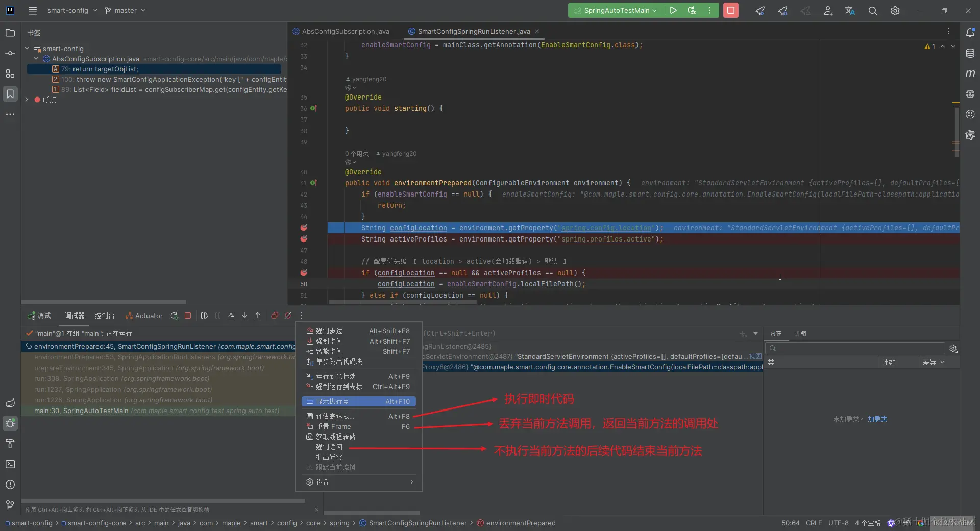The height and width of the screenshot is (531, 980).
Task: Switch to the 控制台 console tab
Action: coord(105,316)
